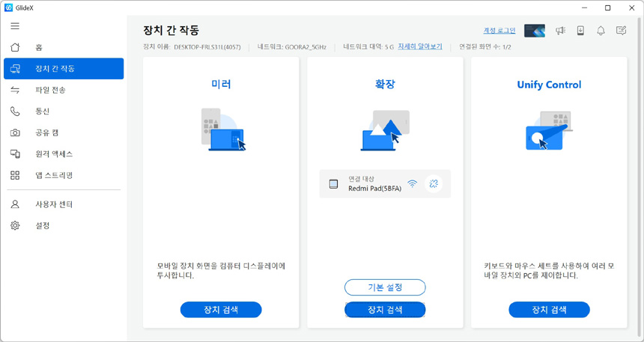Disconnect Redmi Pad with the unlink icon
Viewport: 644px width, 342px height.
pos(434,183)
